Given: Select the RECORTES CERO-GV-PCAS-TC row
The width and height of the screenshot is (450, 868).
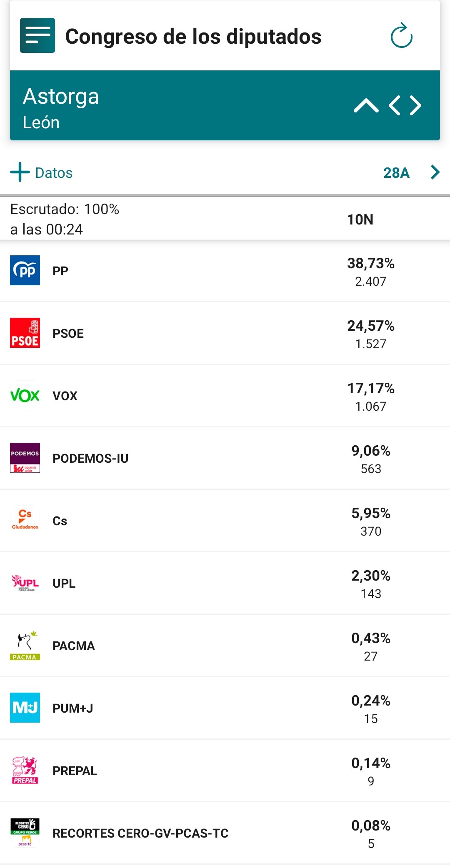Looking at the screenshot, I should [x=225, y=833].
